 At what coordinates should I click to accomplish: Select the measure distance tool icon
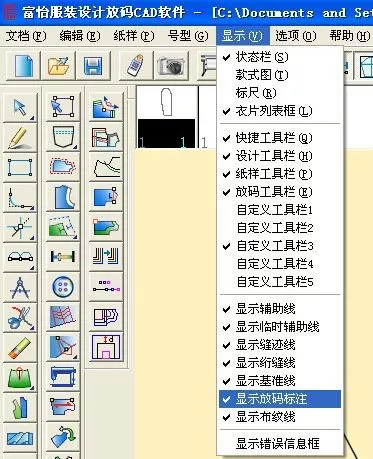[63, 257]
